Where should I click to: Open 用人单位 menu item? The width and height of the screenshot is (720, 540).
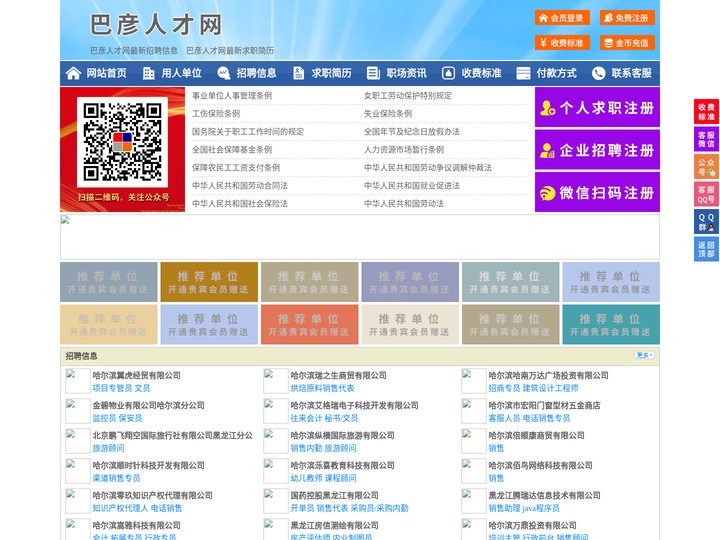(x=181, y=73)
